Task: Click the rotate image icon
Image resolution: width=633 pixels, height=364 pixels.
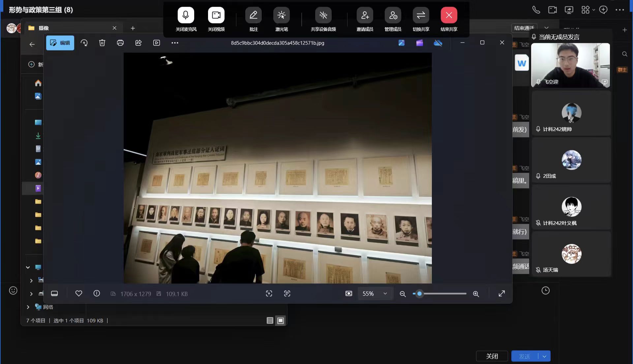Action: [84, 43]
